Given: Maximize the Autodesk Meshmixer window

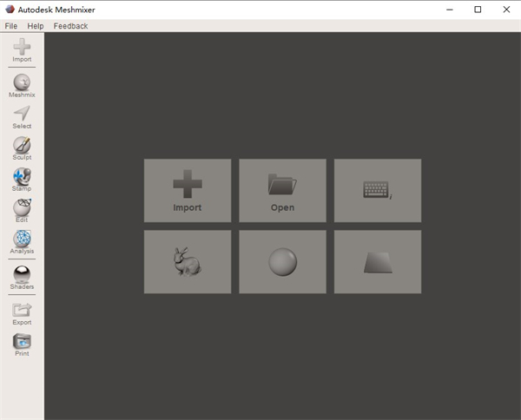Looking at the screenshot, I should click(x=478, y=10).
